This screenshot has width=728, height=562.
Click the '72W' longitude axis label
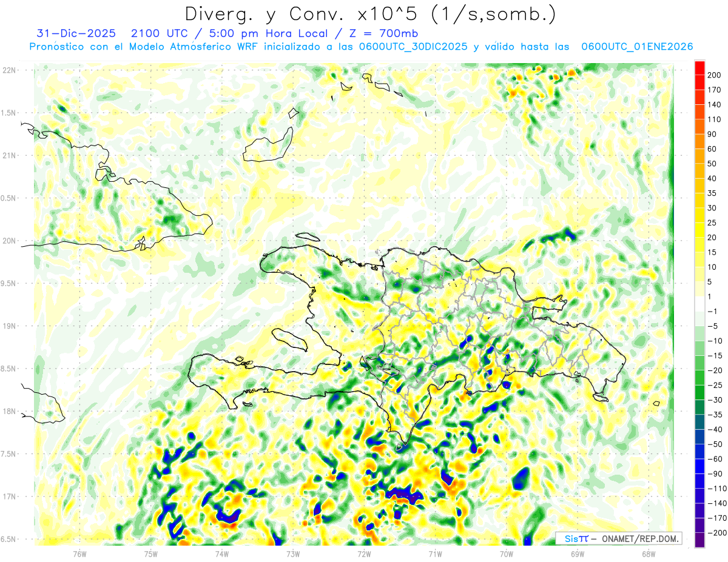coord(364,554)
